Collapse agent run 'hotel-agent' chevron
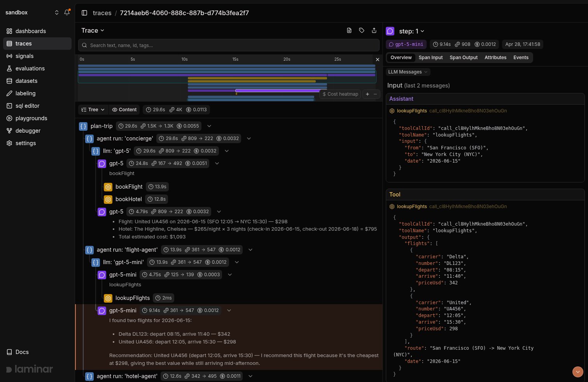 pyautogui.click(x=250, y=376)
